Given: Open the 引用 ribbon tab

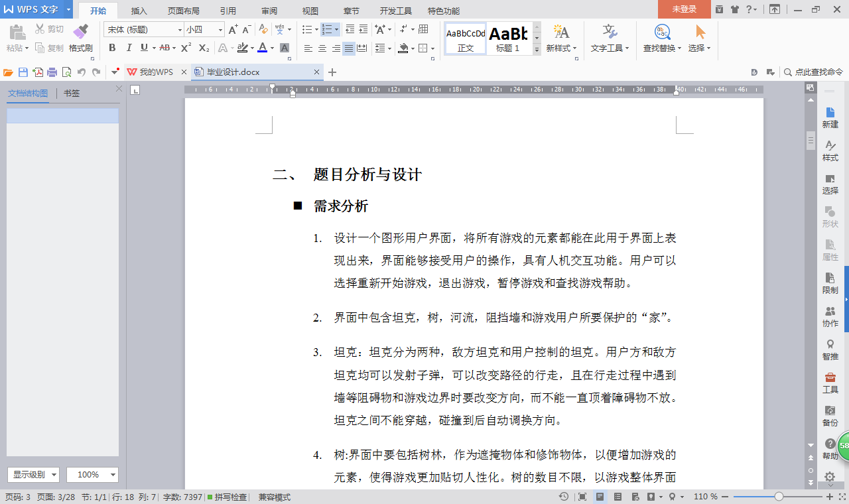Looking at the screenshot, I should [228, 11].
